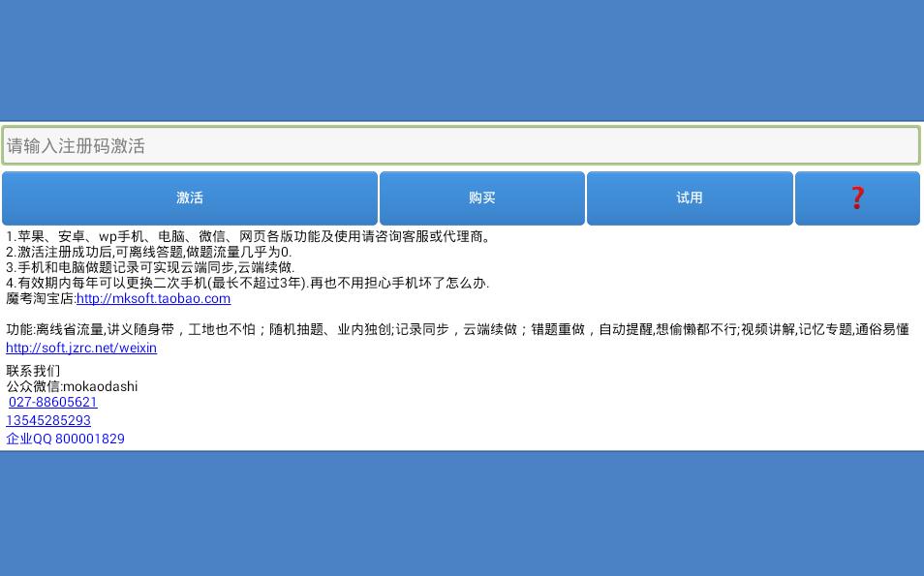The image size is (924, 576).
Task: Click the 魔考淘宝店 label text
Action: pyautogui.click(x=42, y=298)
